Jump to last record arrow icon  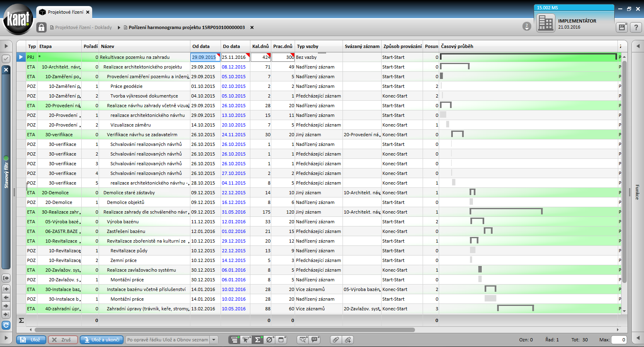tap(6, 314)
